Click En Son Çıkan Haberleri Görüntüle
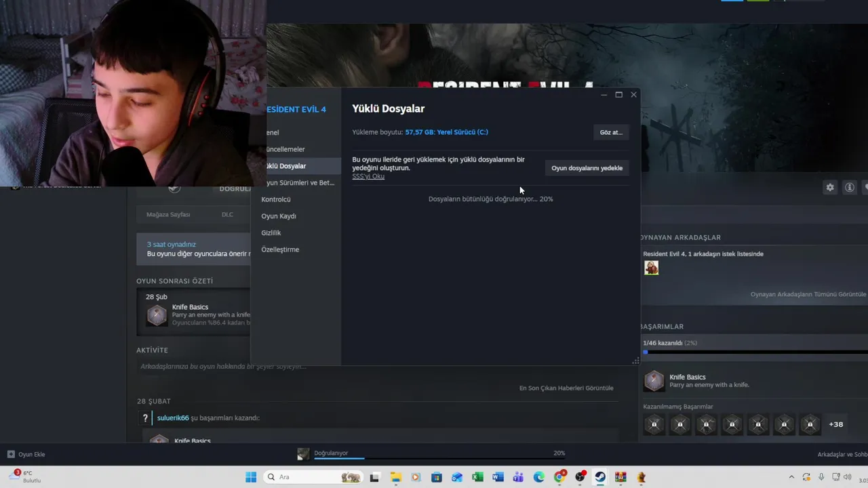This screenshot has height=488, width=868. point(566,388)
